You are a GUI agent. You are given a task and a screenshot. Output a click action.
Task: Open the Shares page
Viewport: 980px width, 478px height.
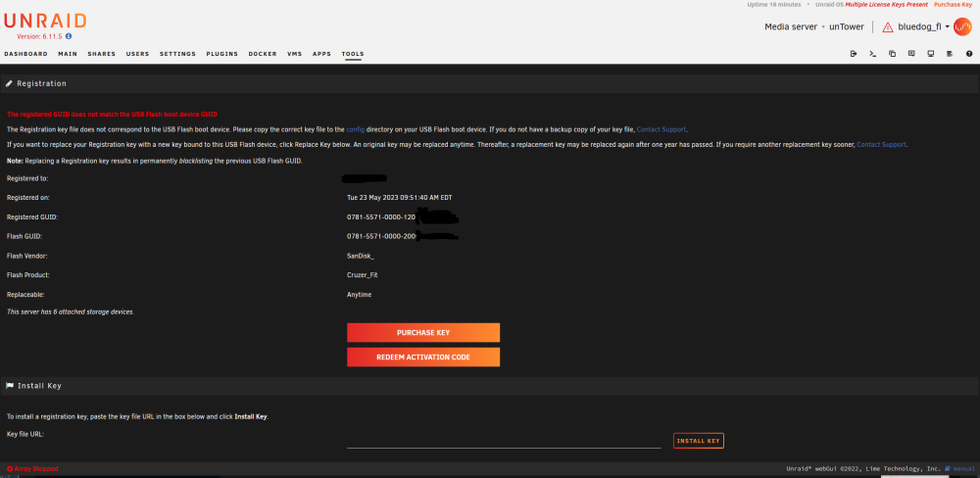tap(101, 54)
